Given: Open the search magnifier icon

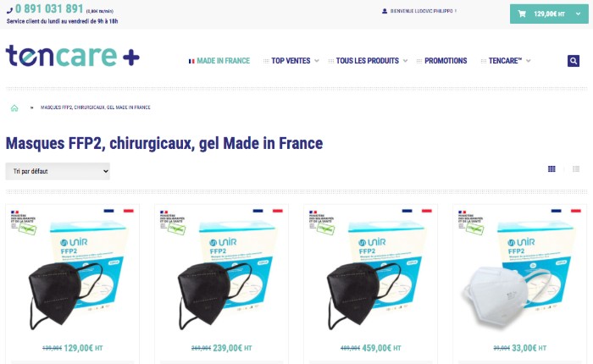Looking at the screenshot, I should coord(574,60).
